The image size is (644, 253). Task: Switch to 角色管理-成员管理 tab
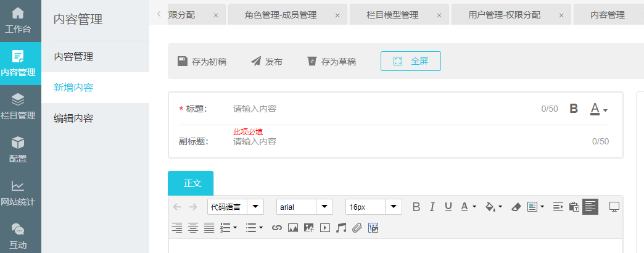(281, 15)
